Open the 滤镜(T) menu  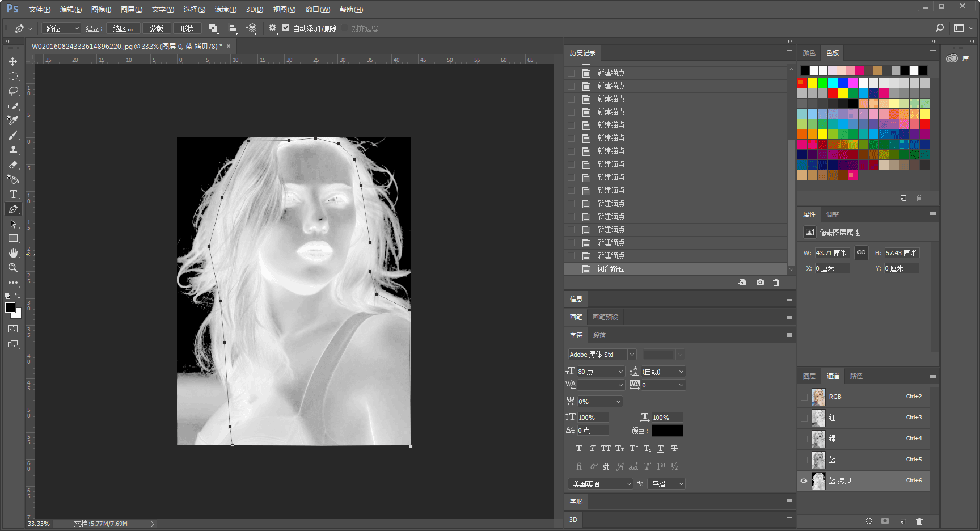click(x=225, y=10)
